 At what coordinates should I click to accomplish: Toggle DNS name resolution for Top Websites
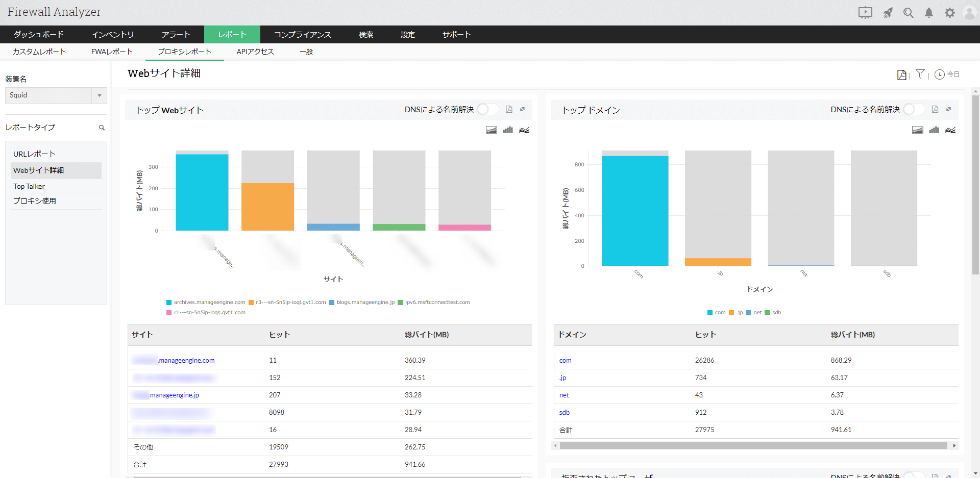pos(488,109)
